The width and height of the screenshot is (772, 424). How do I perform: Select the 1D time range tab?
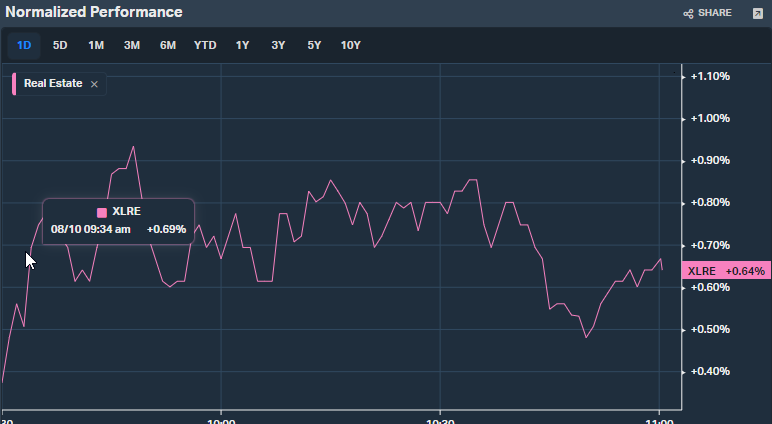[x=24, y=45]
